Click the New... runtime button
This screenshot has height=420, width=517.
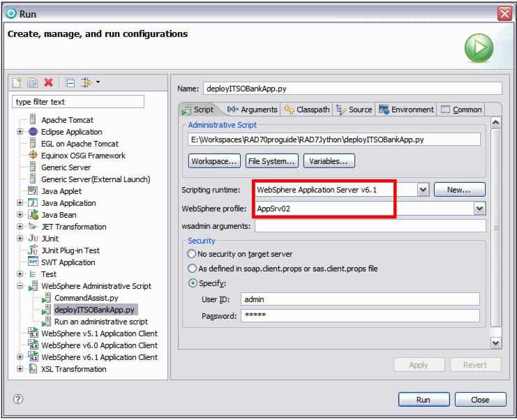[459, 190]
